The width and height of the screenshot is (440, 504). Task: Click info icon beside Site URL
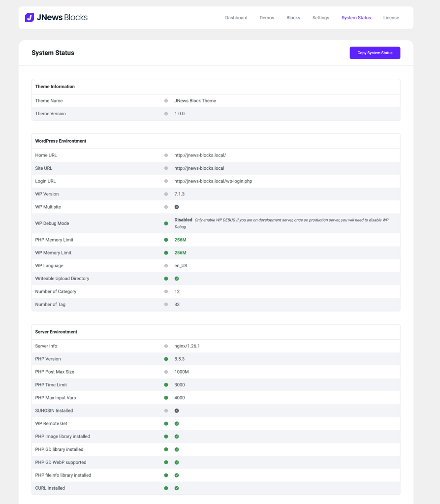[166, 168]
